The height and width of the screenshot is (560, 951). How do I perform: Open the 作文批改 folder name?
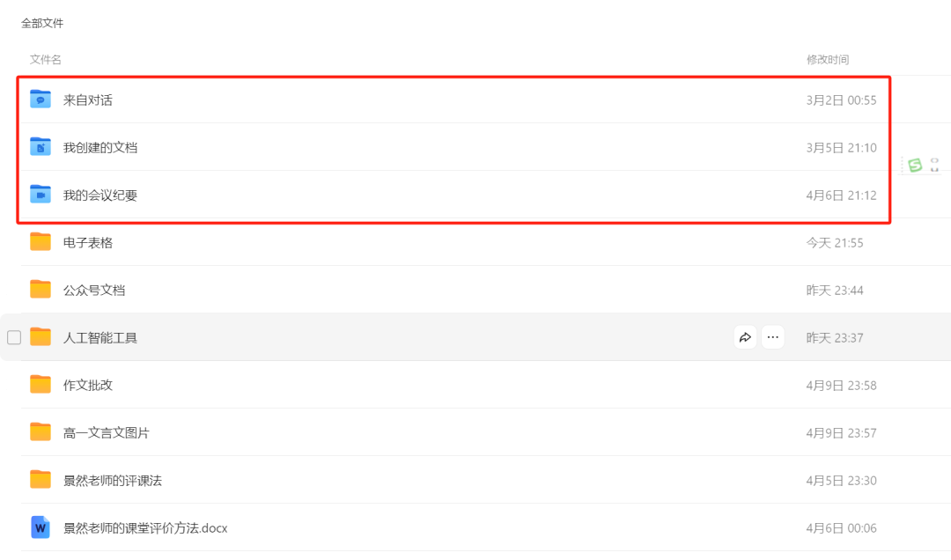point(88,385)
